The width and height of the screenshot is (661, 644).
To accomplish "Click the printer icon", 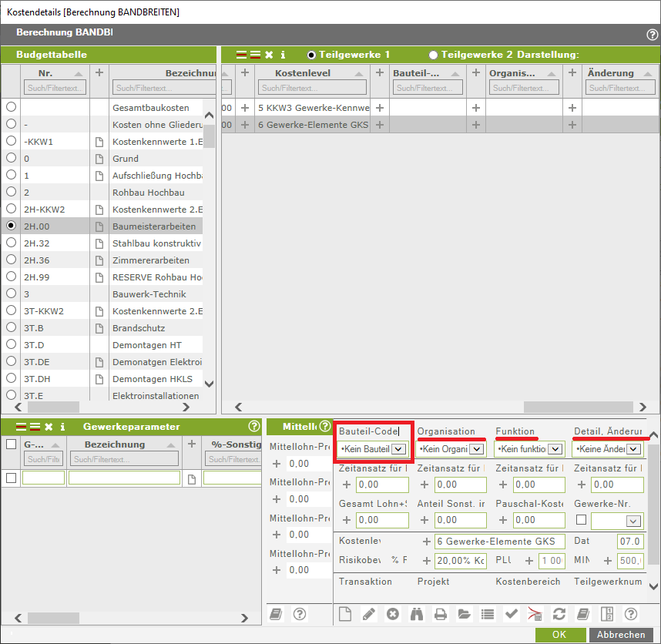I will tap(440, 614).
